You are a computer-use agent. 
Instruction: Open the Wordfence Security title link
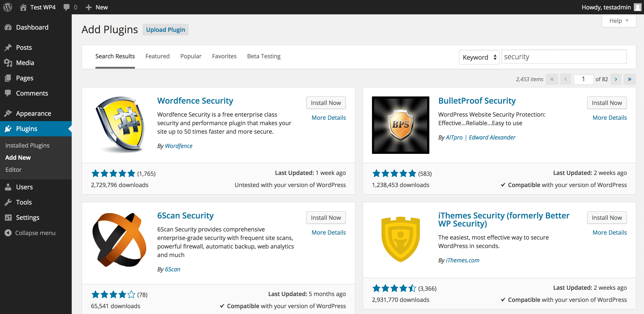pyautogui.click(x=195, y=100)
